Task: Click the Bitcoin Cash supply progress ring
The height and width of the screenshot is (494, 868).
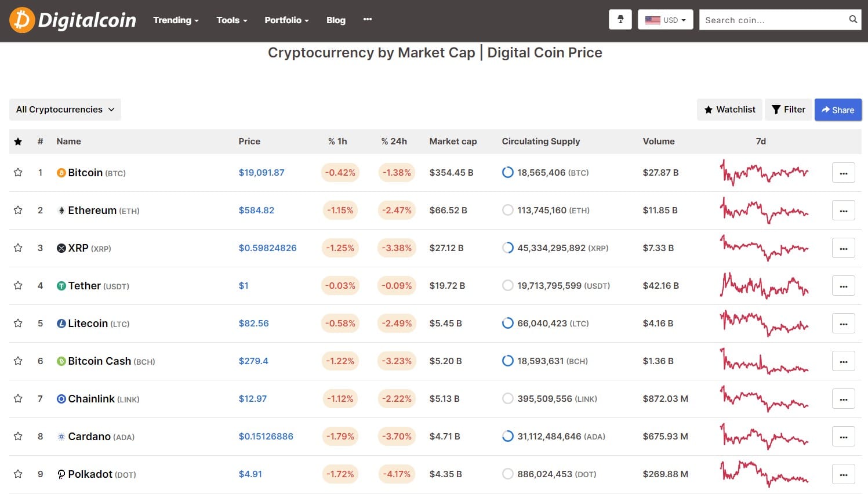Action: 507,361
